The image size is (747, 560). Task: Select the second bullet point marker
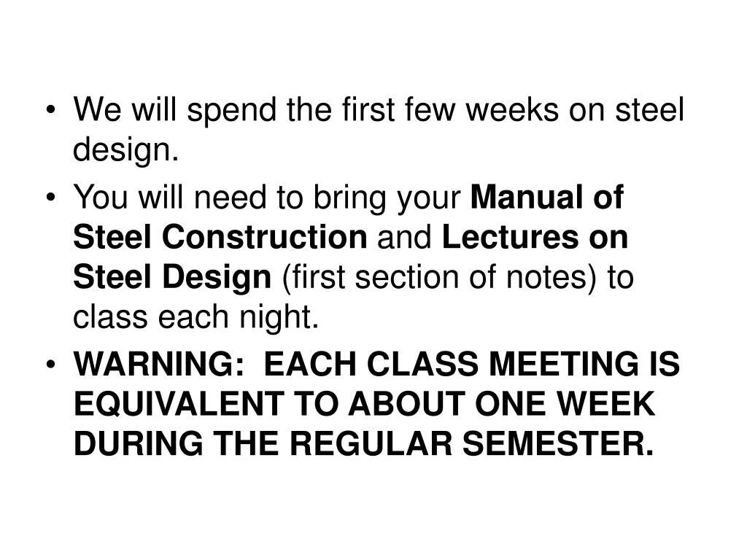(50, 198)
